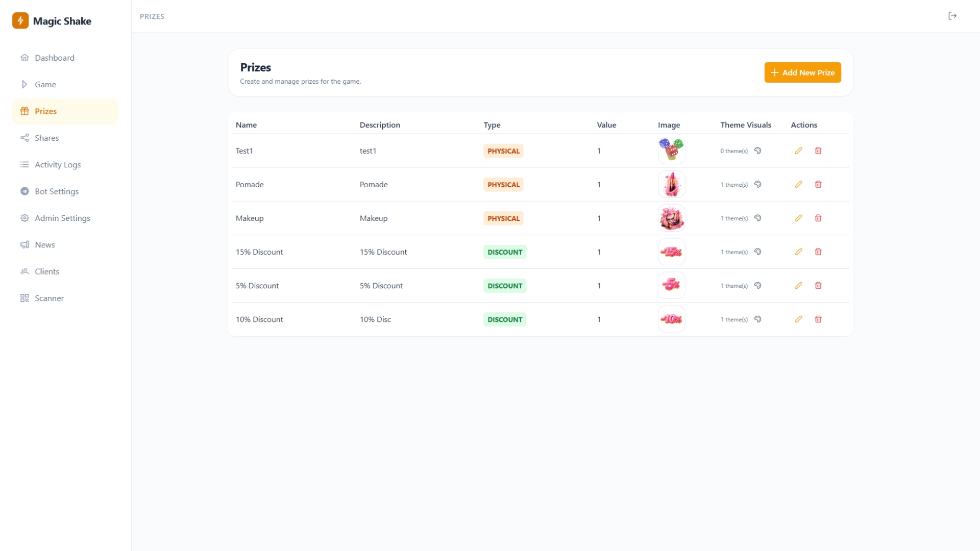This screenshot has height=551, width=980.
Task: Open the 5% Discount image thumbnail
Action: pos(671,286)
